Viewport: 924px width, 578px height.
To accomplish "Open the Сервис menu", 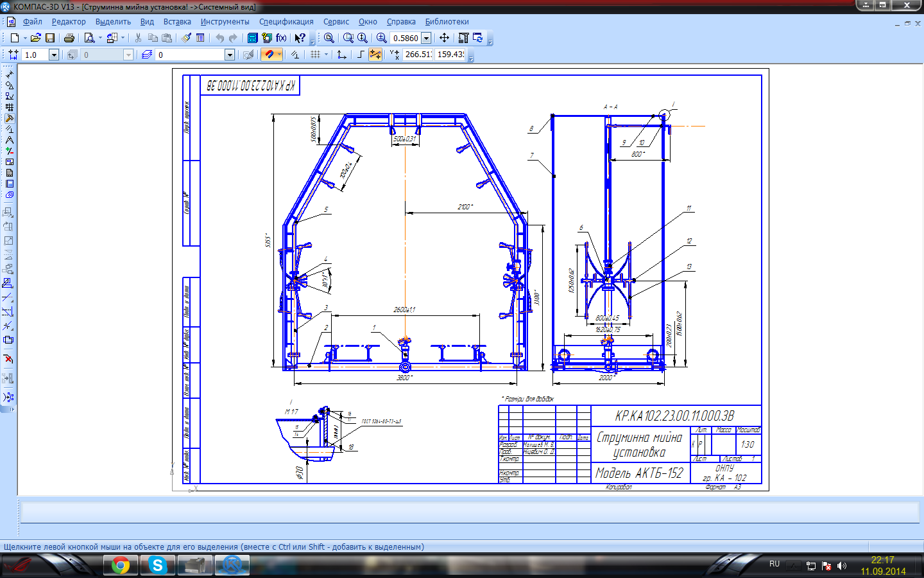I will click(x=336, y=22).
